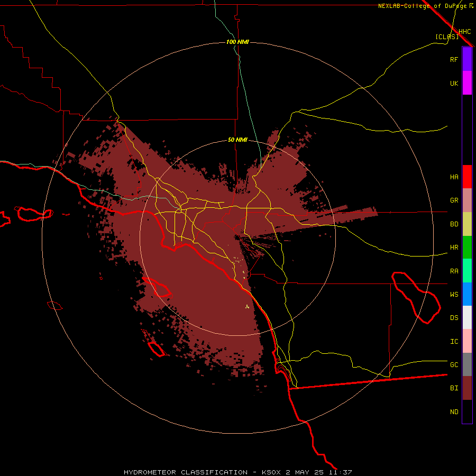Click the UK legend label text

click(x=454, y=83)
